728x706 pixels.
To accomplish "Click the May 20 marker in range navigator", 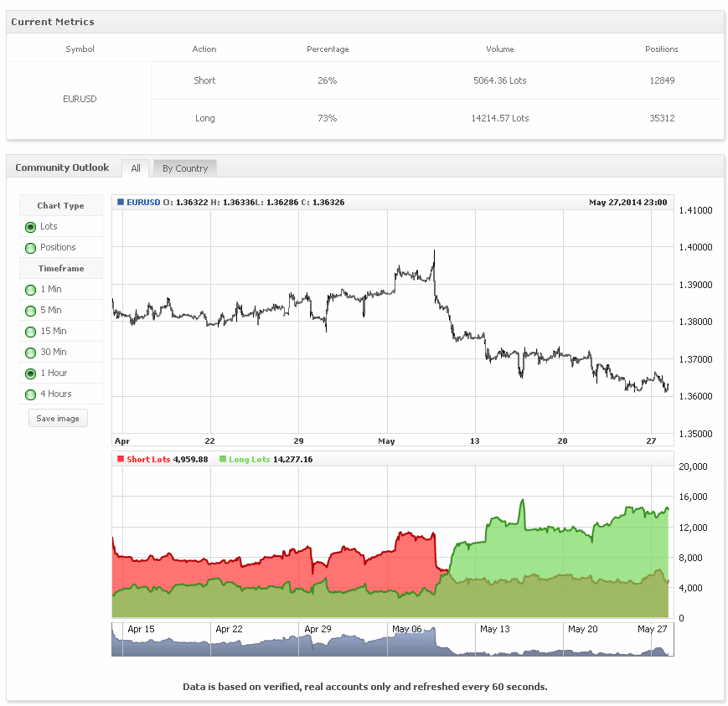I will pyautogui.click(x=583, y=630).
